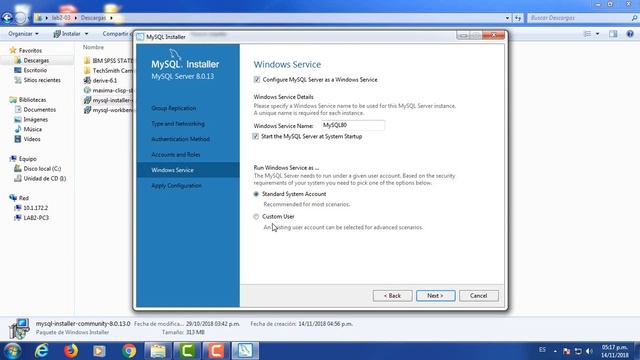
Task: Launch Google Chrome from taskbar
Action: tap(129, 351)
